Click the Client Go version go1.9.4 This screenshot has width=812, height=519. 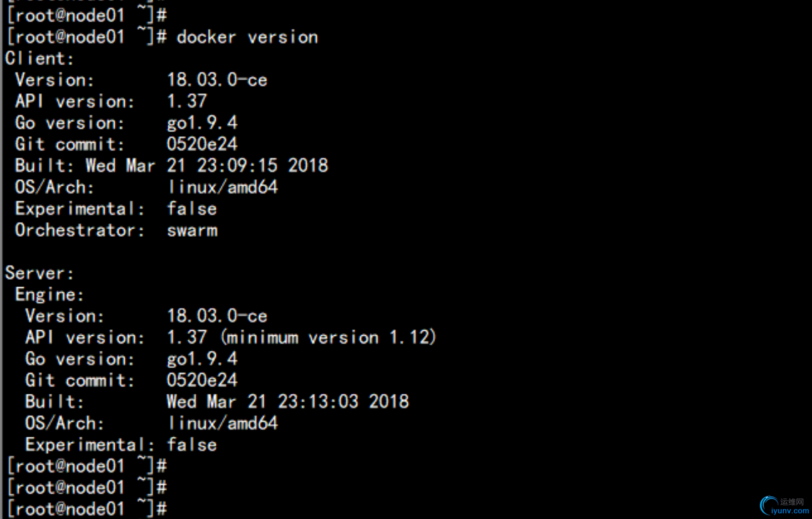point(202,123)
